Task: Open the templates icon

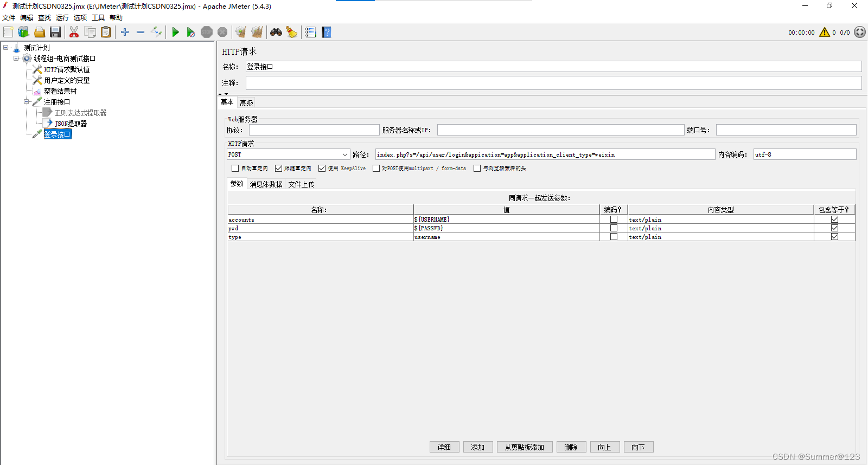Action: click(23, 32)
